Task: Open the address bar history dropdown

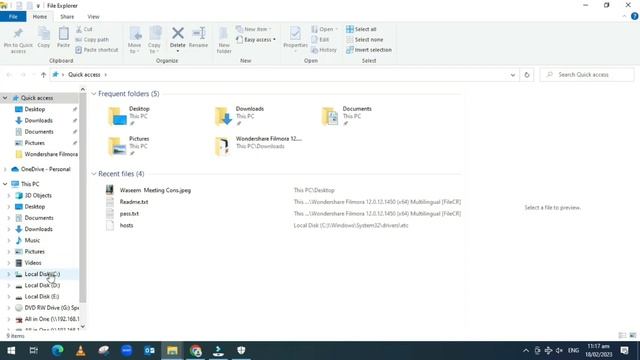Action: point(513,75)
